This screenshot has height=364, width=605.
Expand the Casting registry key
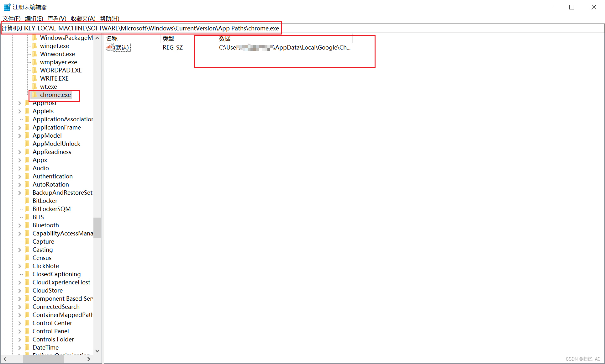click(19, 250)
